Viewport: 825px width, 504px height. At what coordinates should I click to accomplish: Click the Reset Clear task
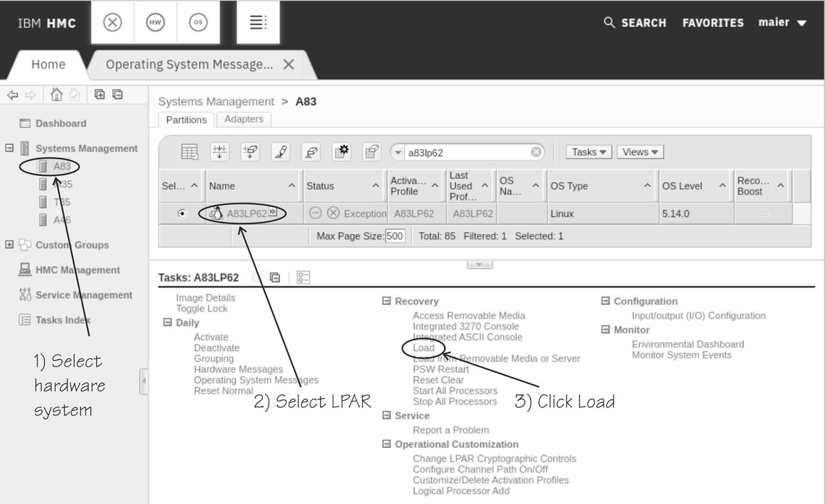coord(438,380)
